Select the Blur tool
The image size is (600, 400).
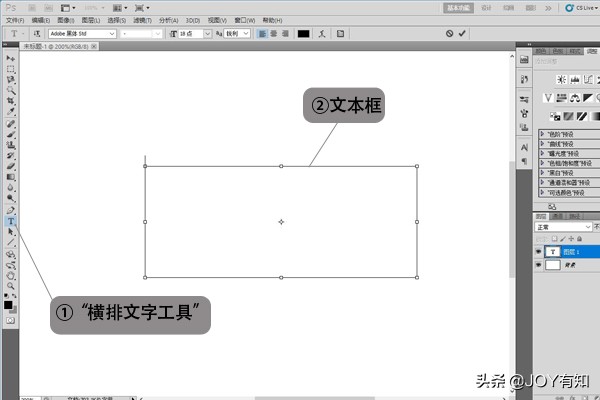coord(10,188)
